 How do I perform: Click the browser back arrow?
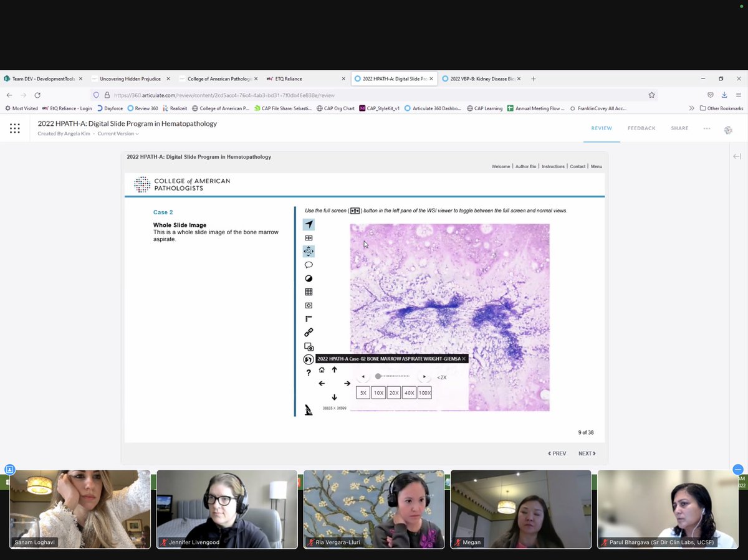click(9, 95)
